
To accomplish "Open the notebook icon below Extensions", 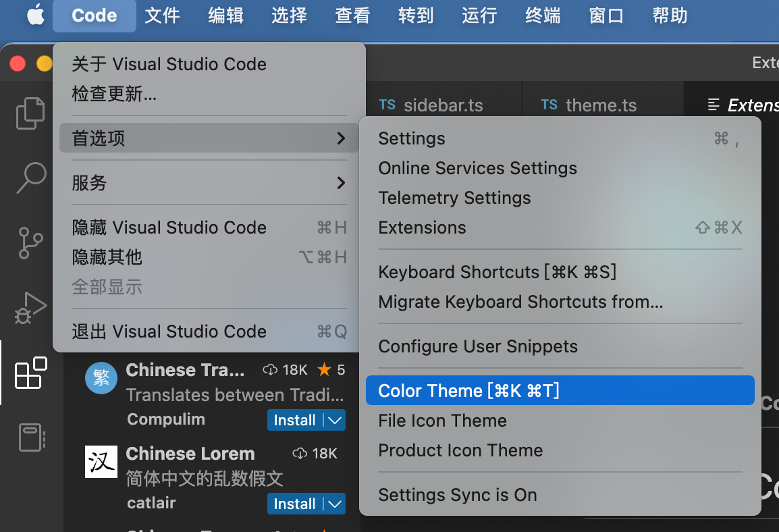I will click(x=32, y=437).
